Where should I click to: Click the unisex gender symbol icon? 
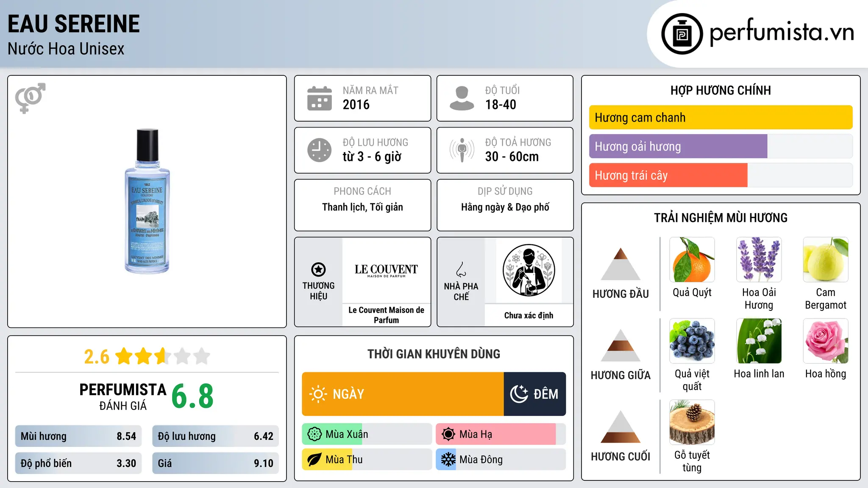(x=30, y=98)
